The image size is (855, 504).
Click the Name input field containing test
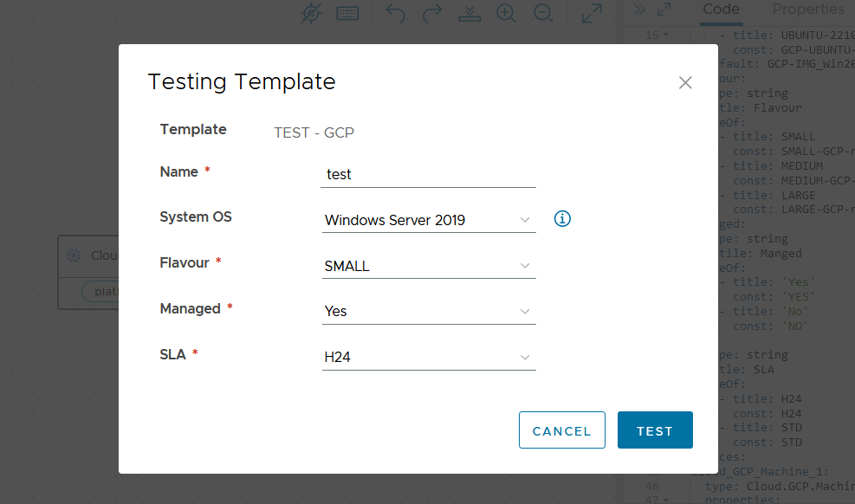tap(428, 174)
